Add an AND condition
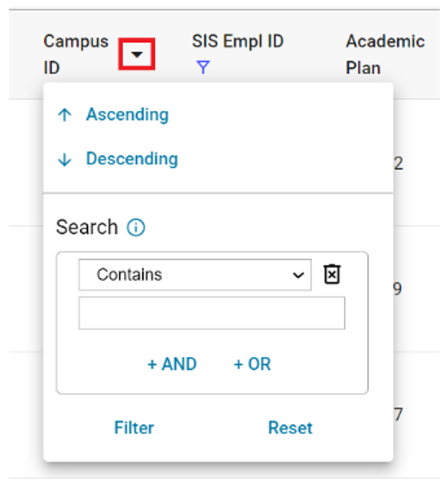This screenshot has width=448, height=487. (172, 364)
